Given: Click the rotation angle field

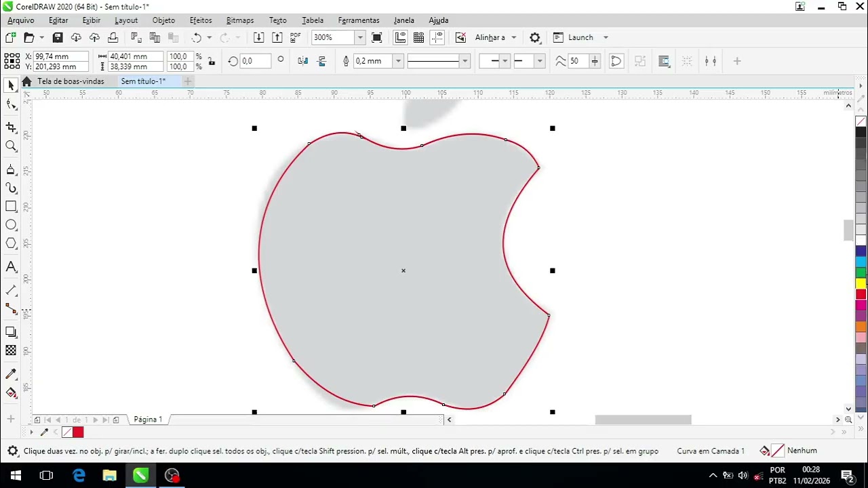Looking at the screenshot, I should click(255, 61).
